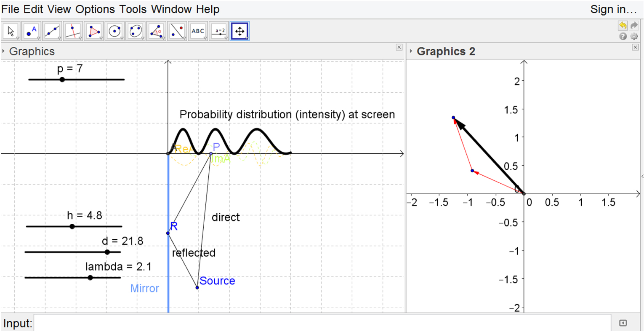Image resolution: width=644 pixels, height=332 pixels.
Task: Open GeoGebra settings via gear icon
Action: (x=634, y=36)
